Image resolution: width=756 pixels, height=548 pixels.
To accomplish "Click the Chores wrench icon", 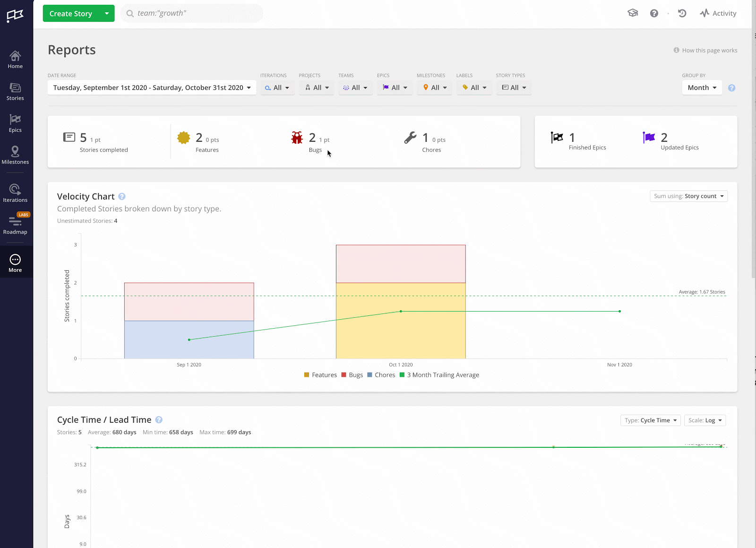I will click(410, 138).
